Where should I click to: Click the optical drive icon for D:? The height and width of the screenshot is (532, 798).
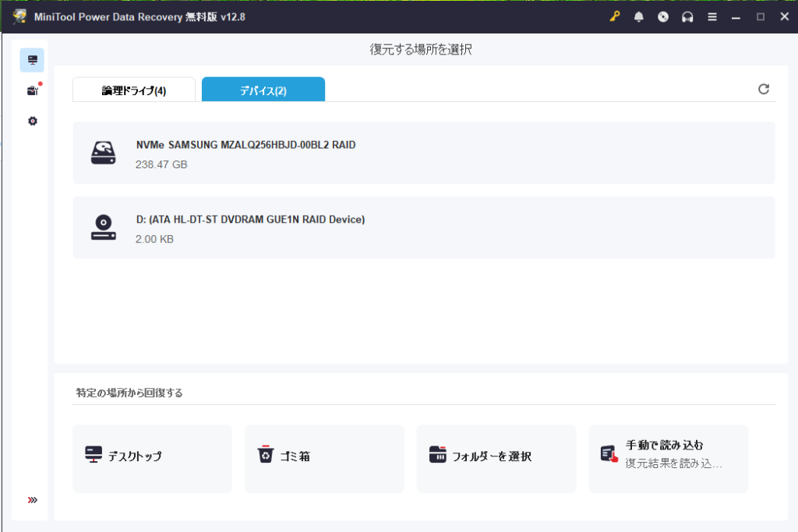click(103, 227)
